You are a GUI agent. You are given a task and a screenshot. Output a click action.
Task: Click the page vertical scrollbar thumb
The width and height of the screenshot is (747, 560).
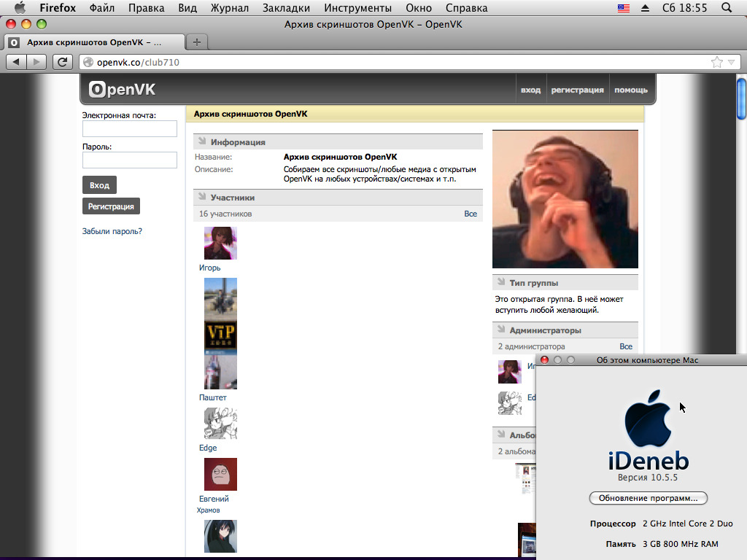741,99
